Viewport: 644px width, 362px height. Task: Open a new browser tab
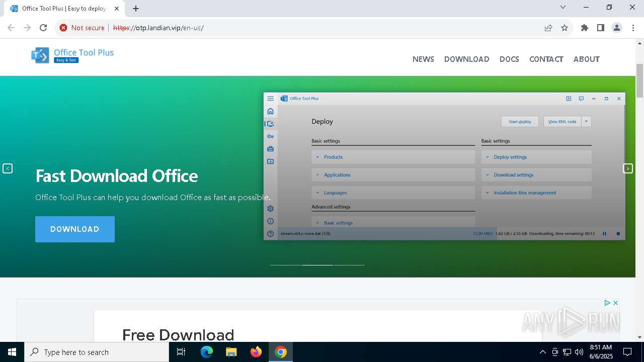tap(136, 9)
